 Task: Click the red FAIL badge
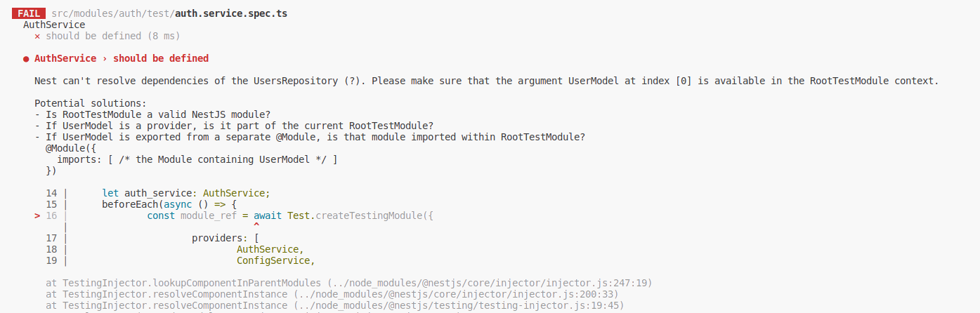pyautogui.click(x=29, y=13)
